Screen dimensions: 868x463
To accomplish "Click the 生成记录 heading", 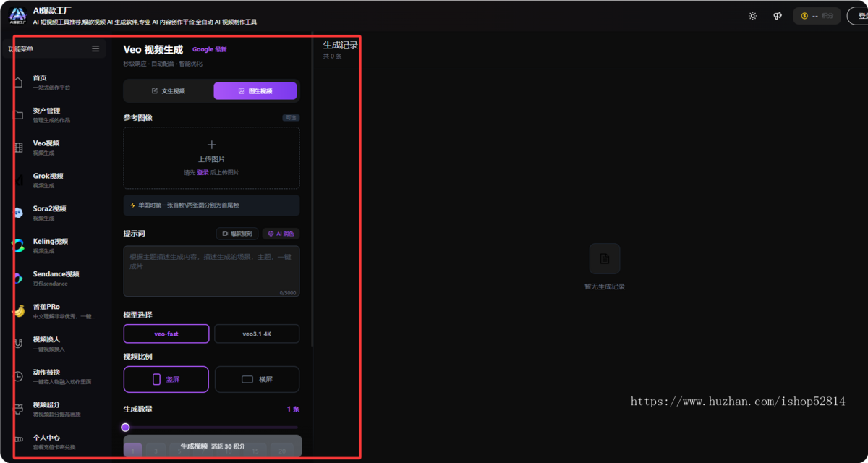I will click(x=341, y=46).
